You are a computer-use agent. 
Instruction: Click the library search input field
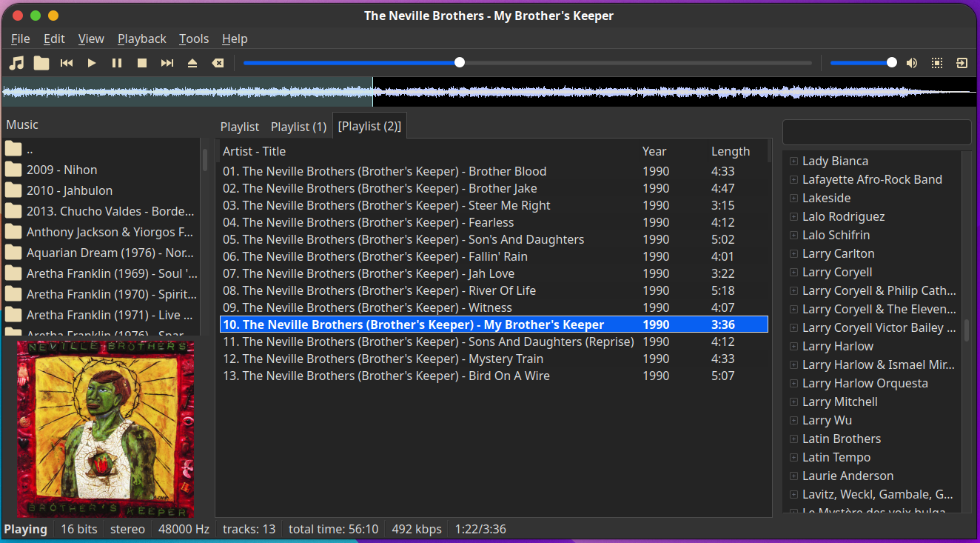876,132
